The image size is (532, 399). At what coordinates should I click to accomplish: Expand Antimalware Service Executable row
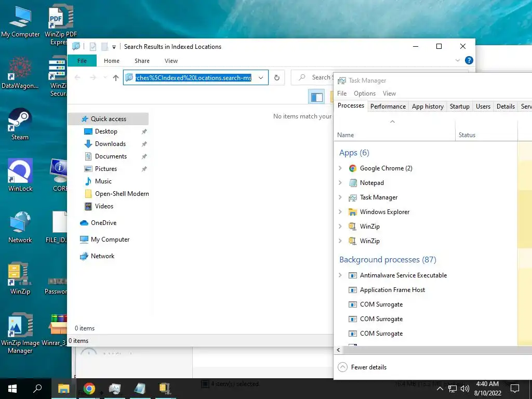pyautogui.click(x=340, y=275)
